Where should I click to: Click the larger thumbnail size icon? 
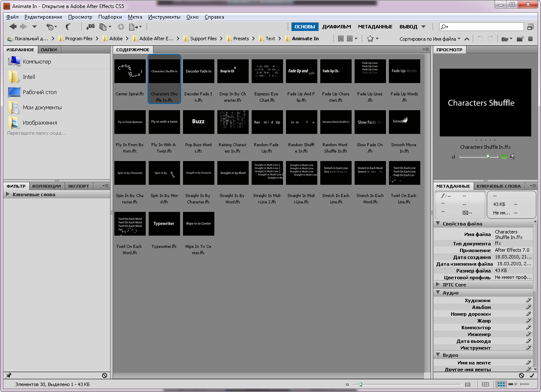point(468,384)
